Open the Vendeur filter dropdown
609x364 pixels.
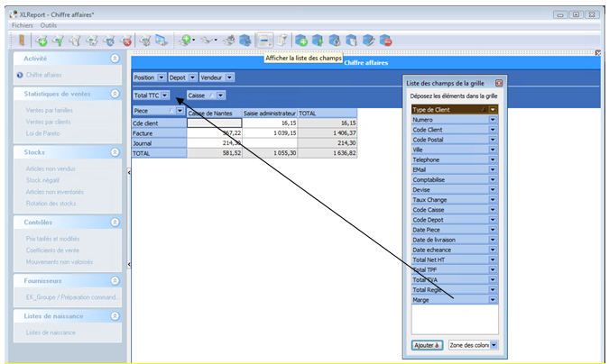(229, 77)
